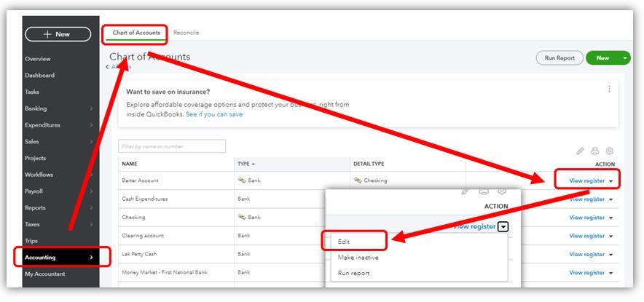Open the three-dot menu on the insurance banner

[x=609, y=89]
